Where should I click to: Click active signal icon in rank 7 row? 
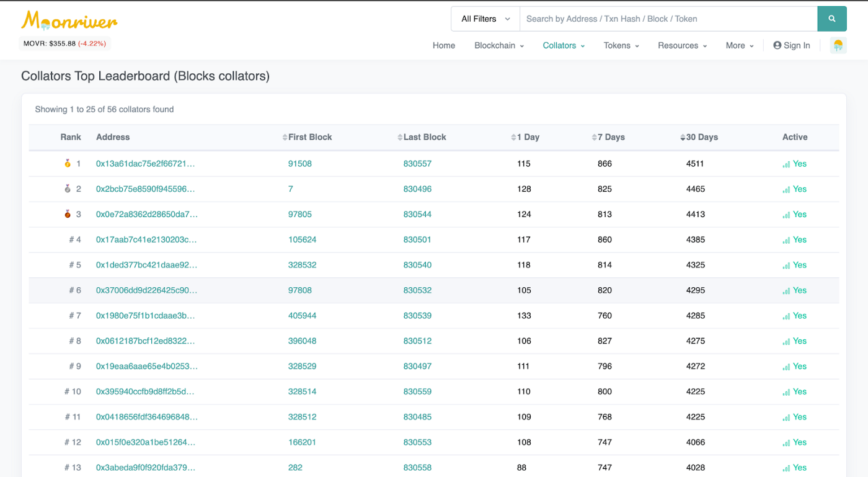tap(786, 316)
